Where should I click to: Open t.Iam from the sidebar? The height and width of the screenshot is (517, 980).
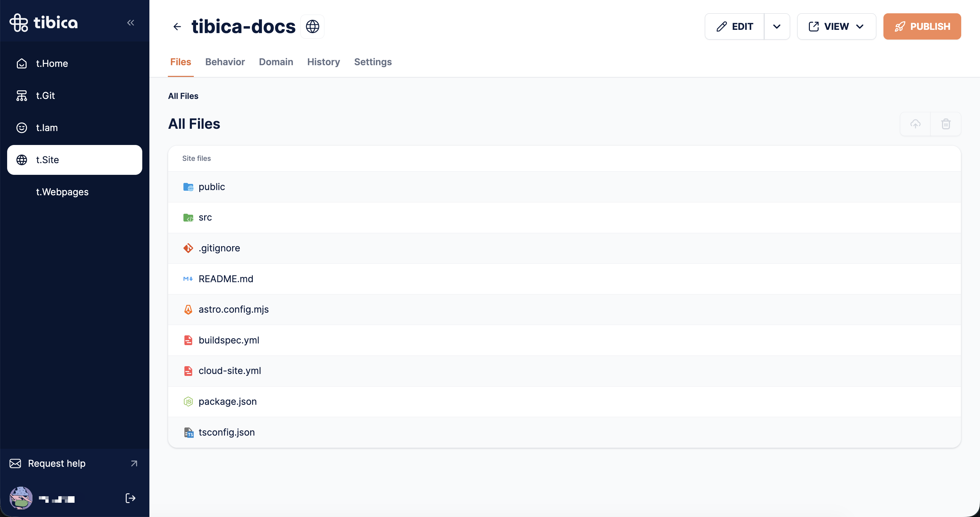47,127
